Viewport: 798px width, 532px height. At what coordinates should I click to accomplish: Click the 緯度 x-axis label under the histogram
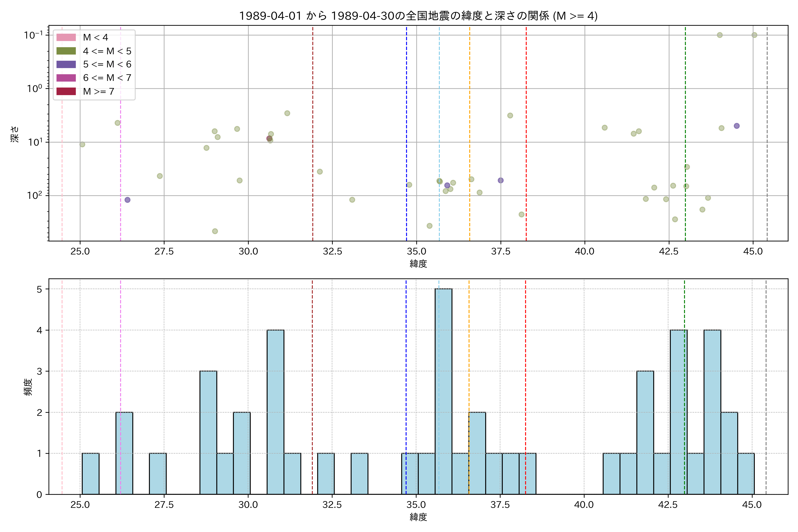click(x=418, y=517)
